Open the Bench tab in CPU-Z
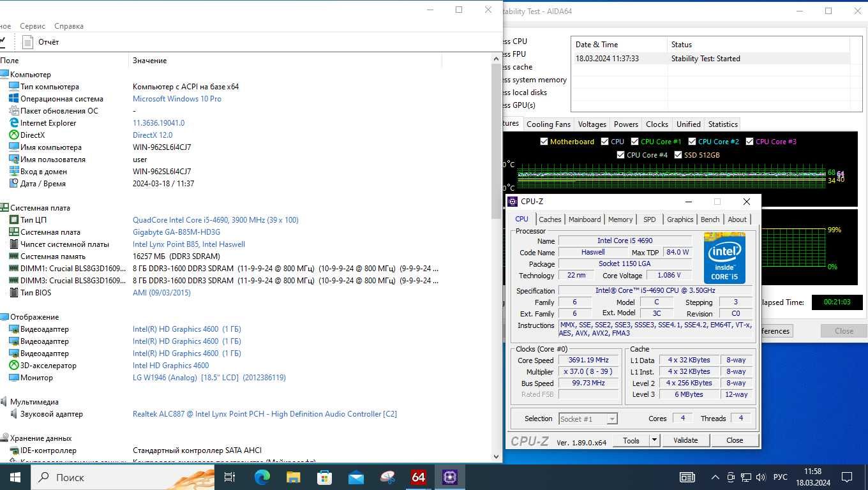 [x=710, y=219]
